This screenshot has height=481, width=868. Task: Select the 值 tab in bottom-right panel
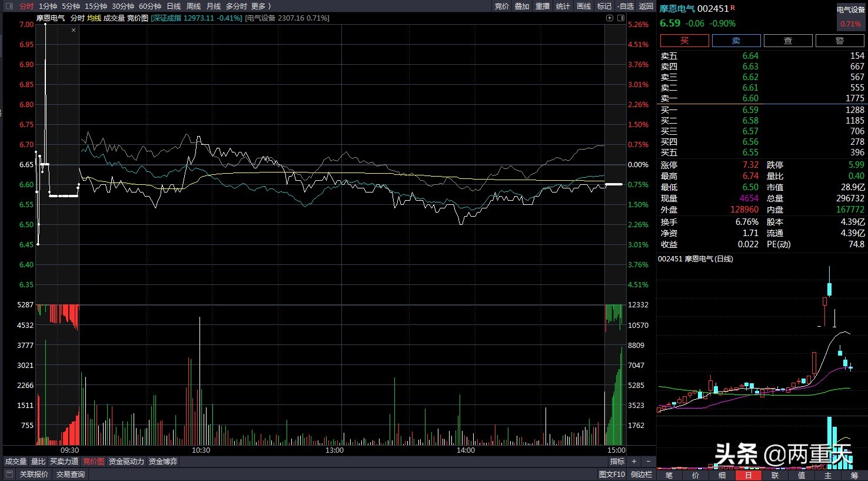coord(802,475)
